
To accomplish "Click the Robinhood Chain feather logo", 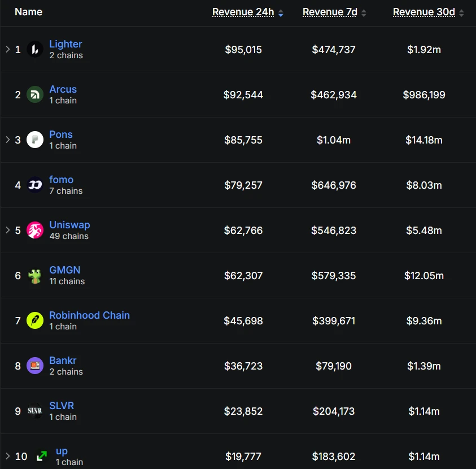I will (x=35, y=320).
